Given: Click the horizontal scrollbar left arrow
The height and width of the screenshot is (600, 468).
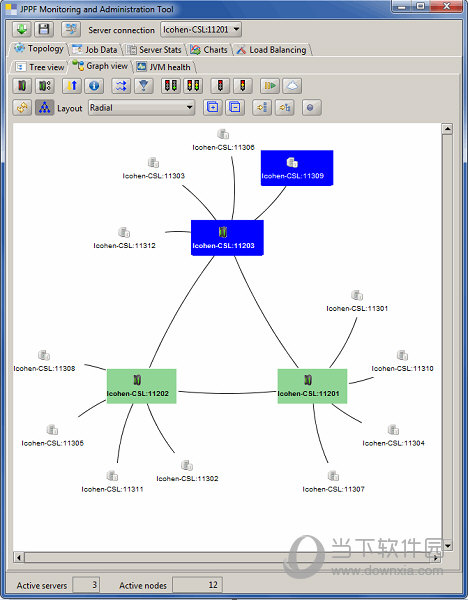Looking at the screenshot, I should (19, 558).
